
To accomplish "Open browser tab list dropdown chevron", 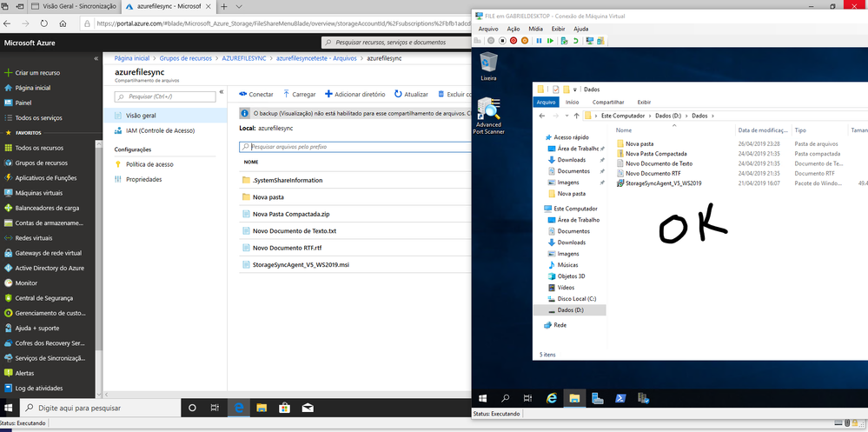I will point(239,7).
